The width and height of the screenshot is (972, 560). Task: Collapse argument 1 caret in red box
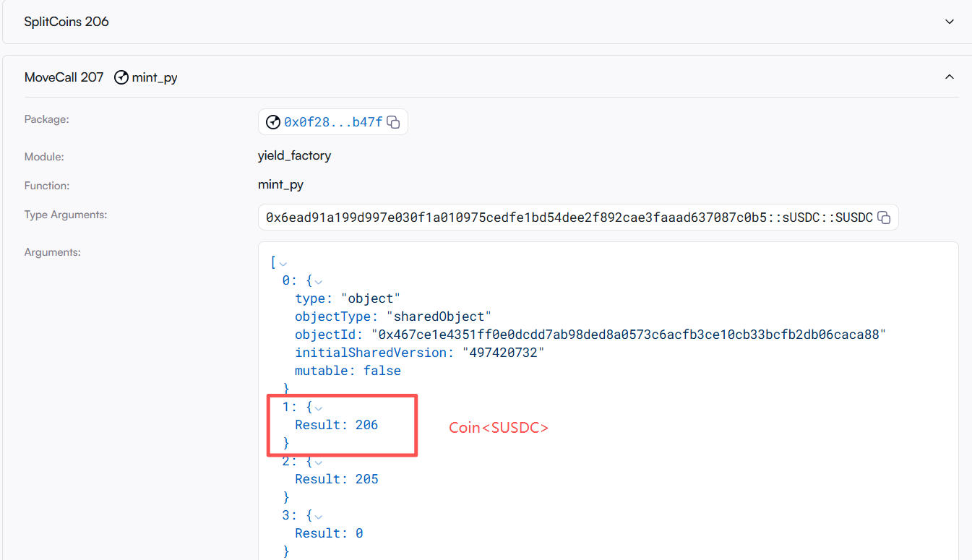pyautogui.click(x=319, y=408)
